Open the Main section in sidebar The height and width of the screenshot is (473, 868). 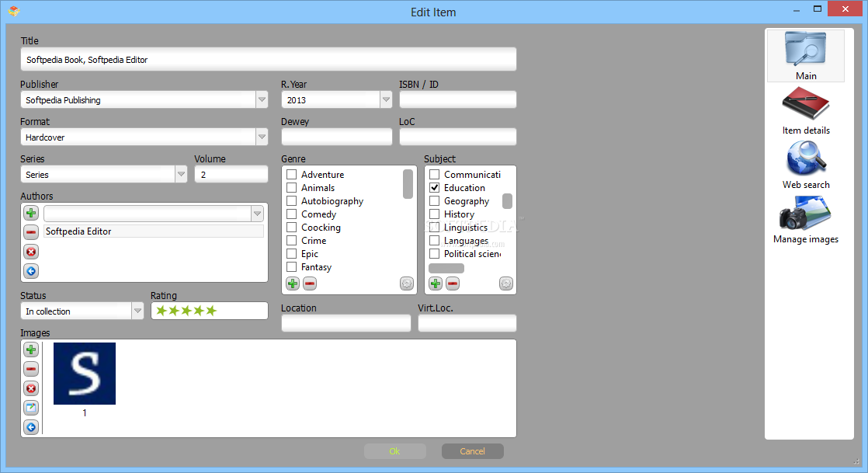pyautogui.click(x=805, y=55)
